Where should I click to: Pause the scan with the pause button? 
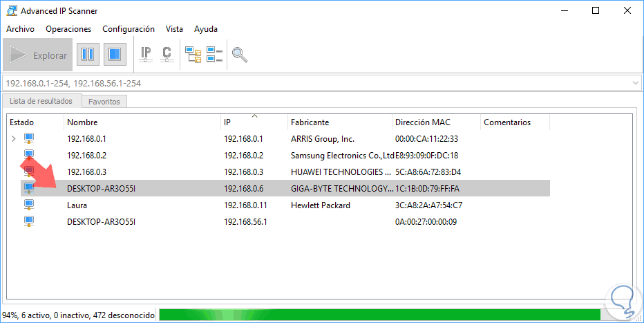(x=88, y=54)
